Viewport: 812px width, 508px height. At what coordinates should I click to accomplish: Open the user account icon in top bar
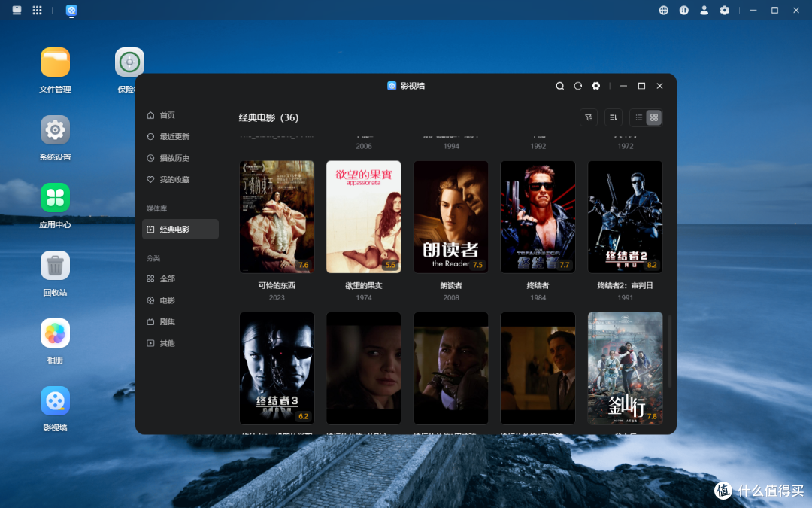point(704,11)
